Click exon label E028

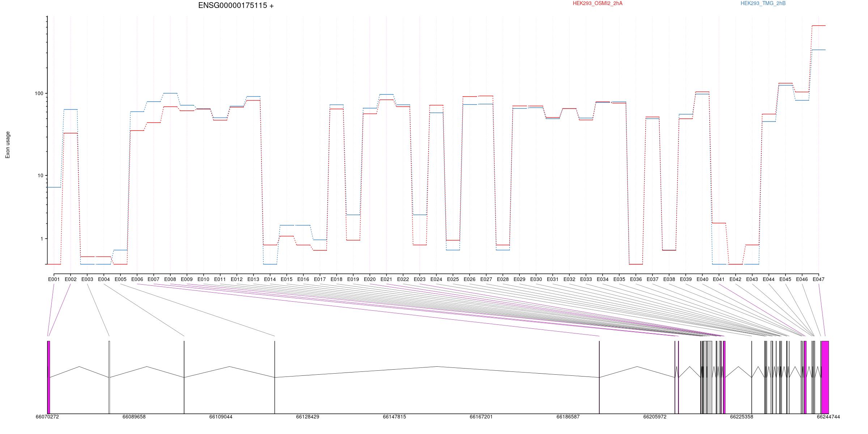point(503,279)
